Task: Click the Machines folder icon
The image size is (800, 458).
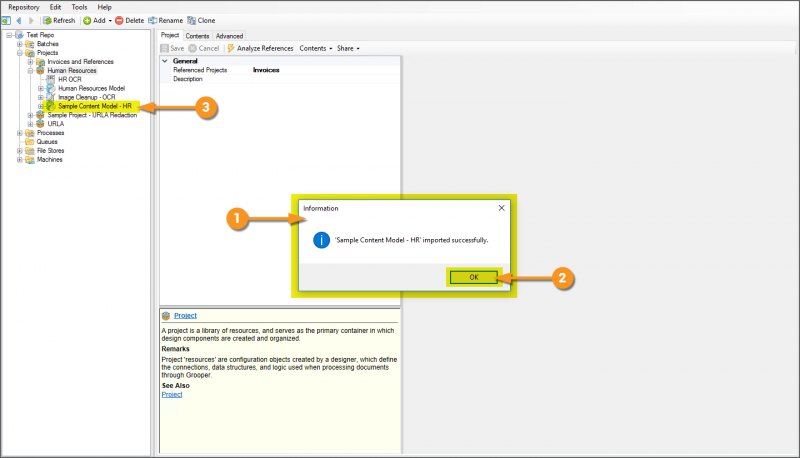Action: (x=30, y=160)
